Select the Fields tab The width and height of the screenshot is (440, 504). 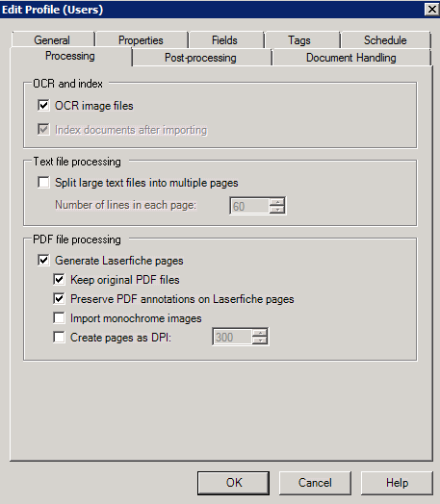coord(224,40)
